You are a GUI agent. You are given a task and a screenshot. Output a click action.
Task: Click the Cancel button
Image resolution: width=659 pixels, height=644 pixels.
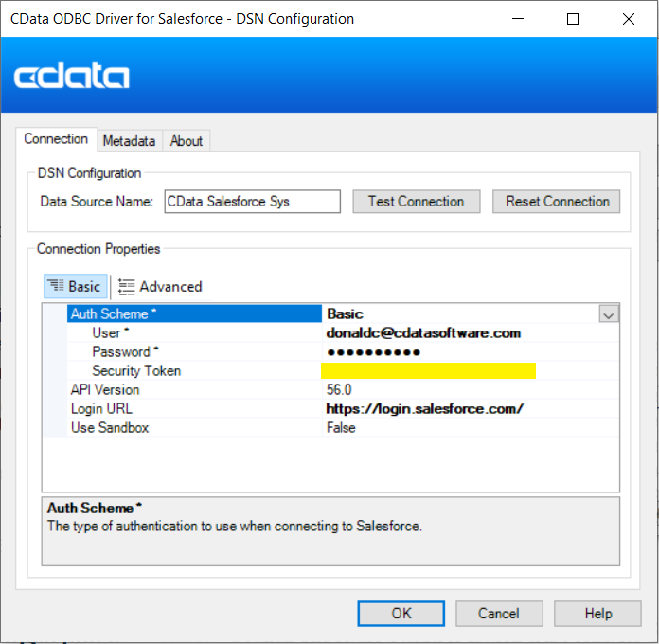coord(498,614)
